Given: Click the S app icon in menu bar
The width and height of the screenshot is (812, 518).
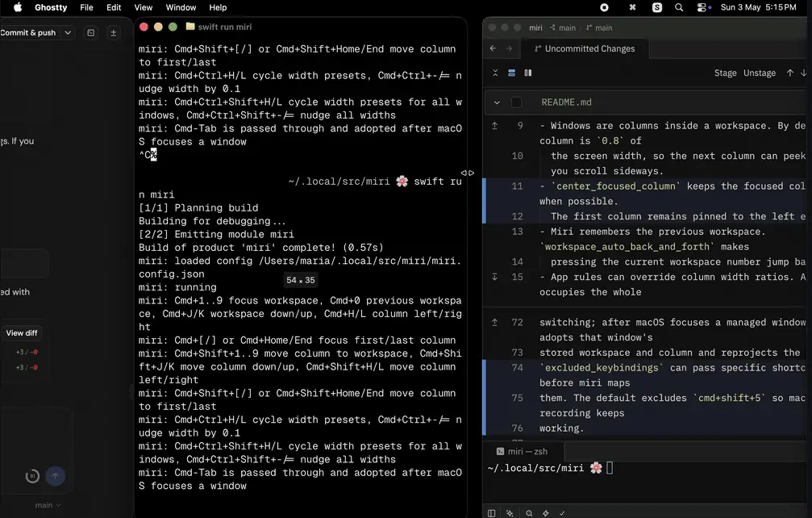Looking at the screenshot, I should click(656, 7).
